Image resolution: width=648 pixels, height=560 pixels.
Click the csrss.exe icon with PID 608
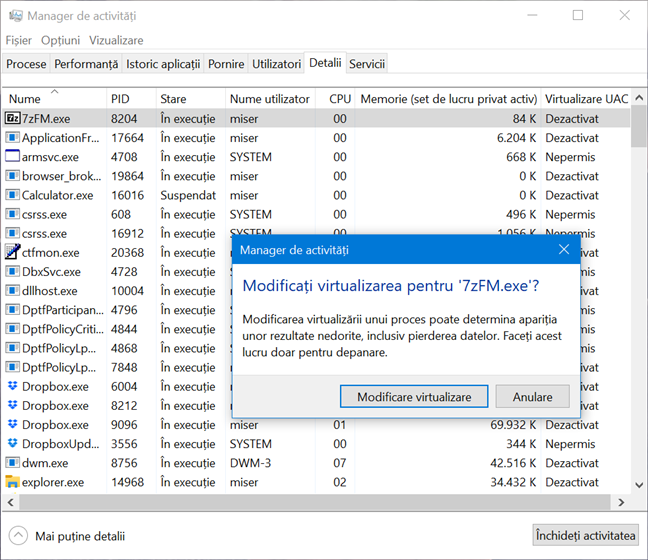12,214
